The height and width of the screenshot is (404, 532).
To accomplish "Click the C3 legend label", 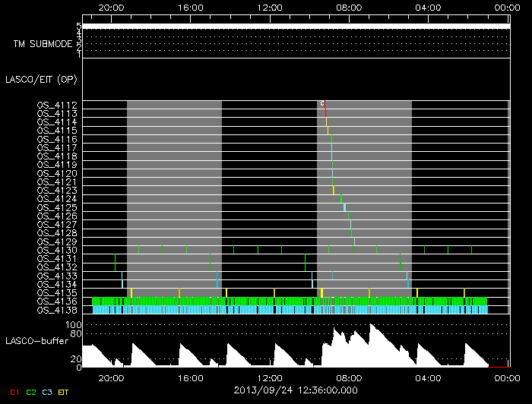I will tap(47, 392).
